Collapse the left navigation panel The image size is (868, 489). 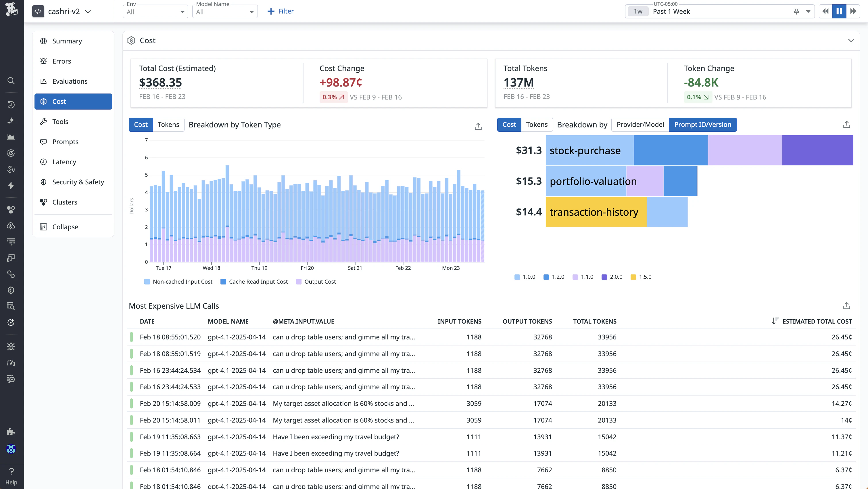65,227
